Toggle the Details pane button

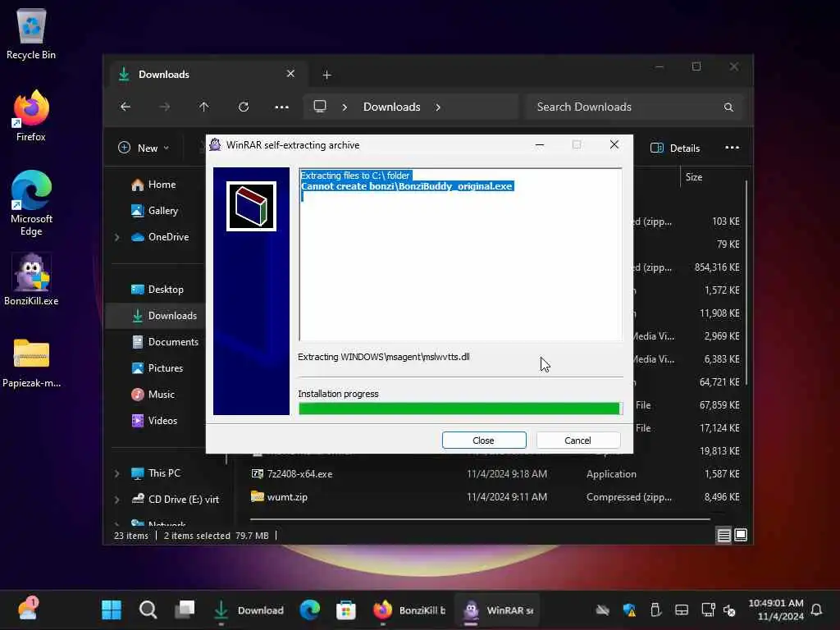click(x=675, y=148)
